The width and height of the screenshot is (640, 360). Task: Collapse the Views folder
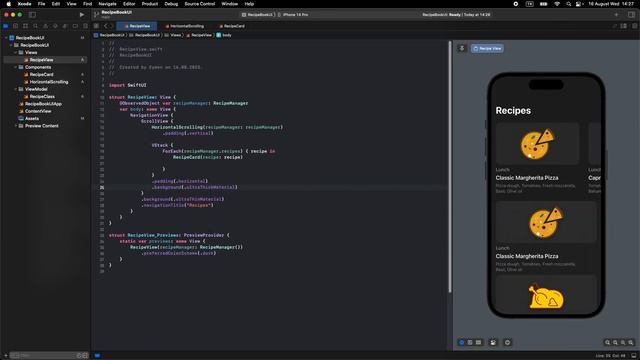click(x=16, y=52)
